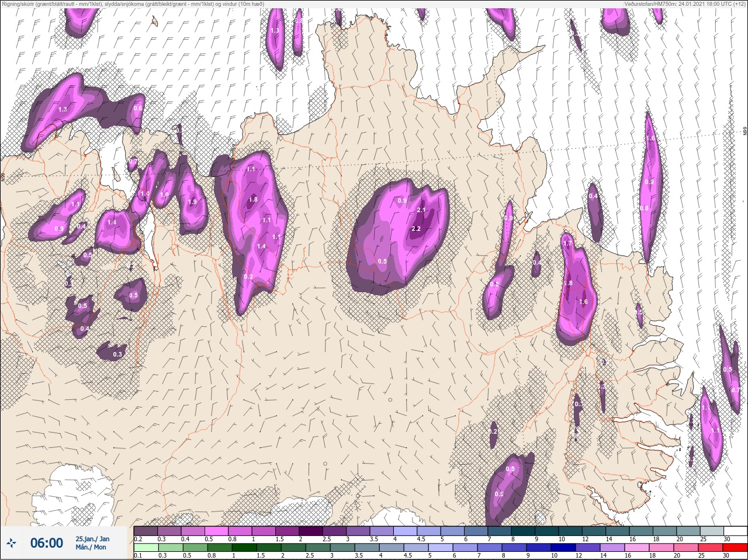Viewport: 748px width, 560px height.
Task: Click the Veðurstofan compass logo beside 06:00
Action: coord(11,544)
